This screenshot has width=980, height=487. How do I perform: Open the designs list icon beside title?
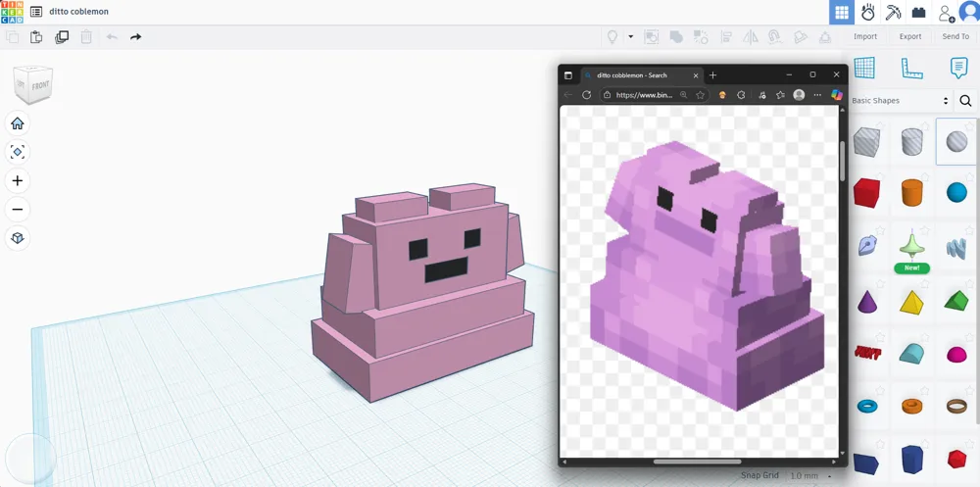pyautogui.click(x=36, y=11)
